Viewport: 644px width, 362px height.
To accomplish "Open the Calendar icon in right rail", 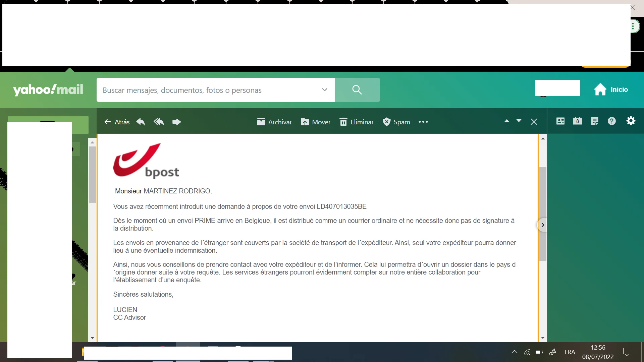I will (578, 121).
